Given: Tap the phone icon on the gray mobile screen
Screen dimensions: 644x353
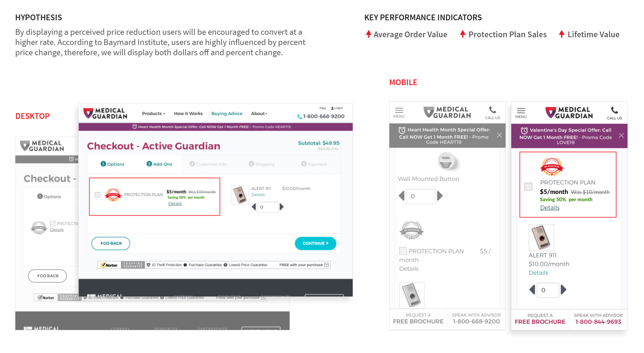Looking at the screenshot, I should click(493, 110).
